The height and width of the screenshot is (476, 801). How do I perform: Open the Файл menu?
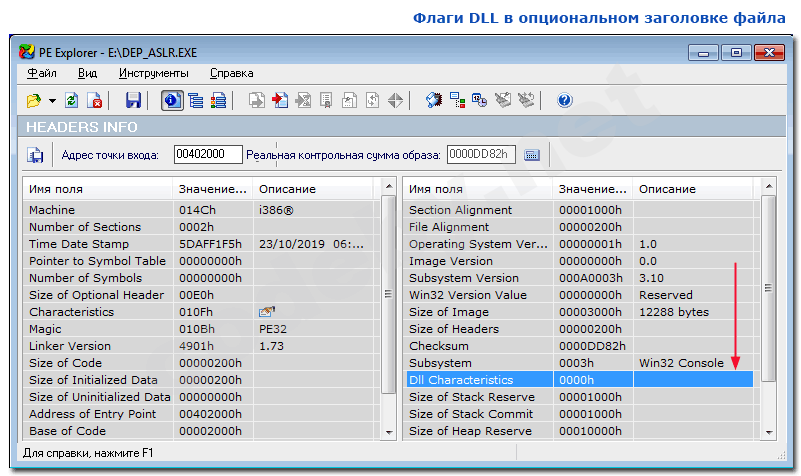[42, 73]
